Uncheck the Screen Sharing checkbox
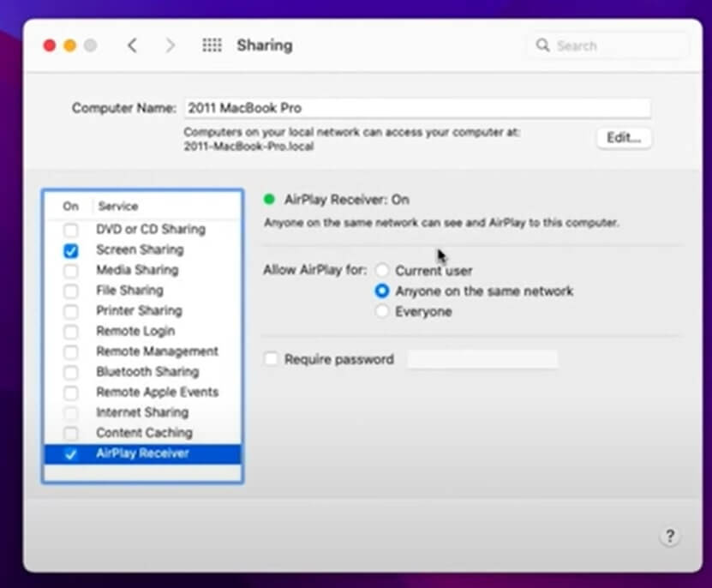Screen dimensions: 712x588 pos(71,250)
